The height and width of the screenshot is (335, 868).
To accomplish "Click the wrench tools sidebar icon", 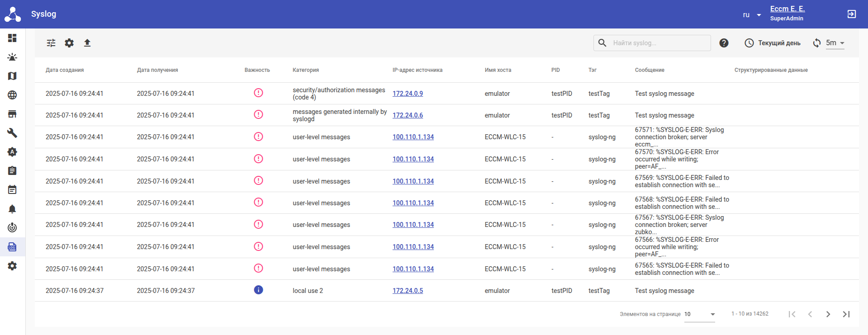I will tap(12, 133).
